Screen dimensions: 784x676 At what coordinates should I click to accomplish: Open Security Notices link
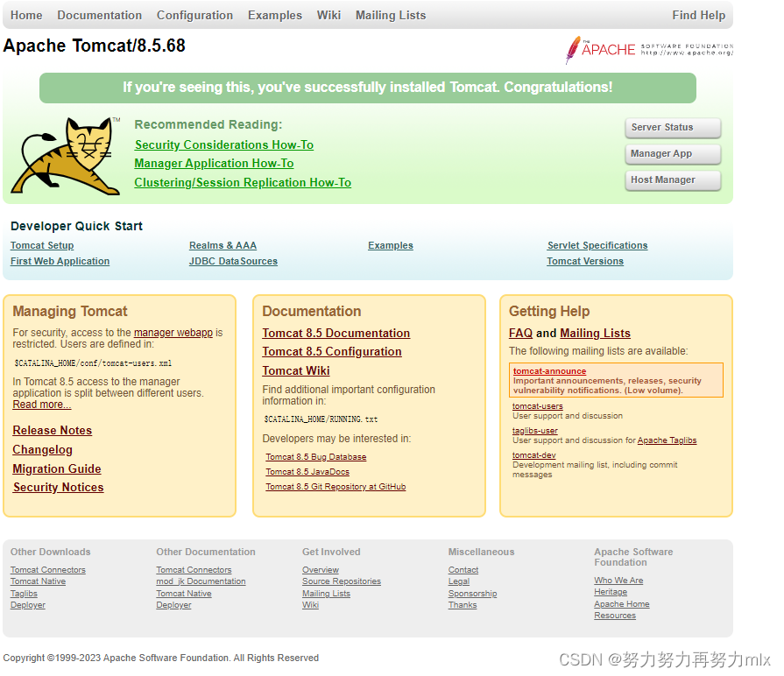[x=59, y=487]
